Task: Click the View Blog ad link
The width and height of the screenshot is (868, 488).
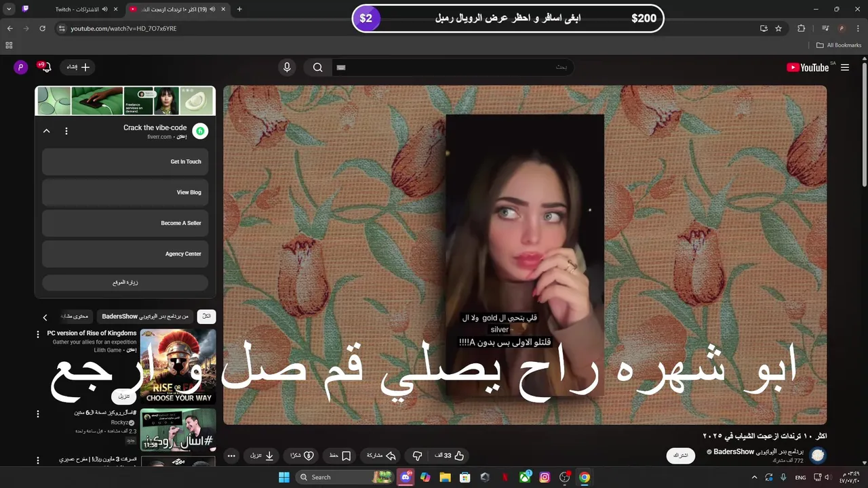Action: pyautogui.click(x=125, y=192)
